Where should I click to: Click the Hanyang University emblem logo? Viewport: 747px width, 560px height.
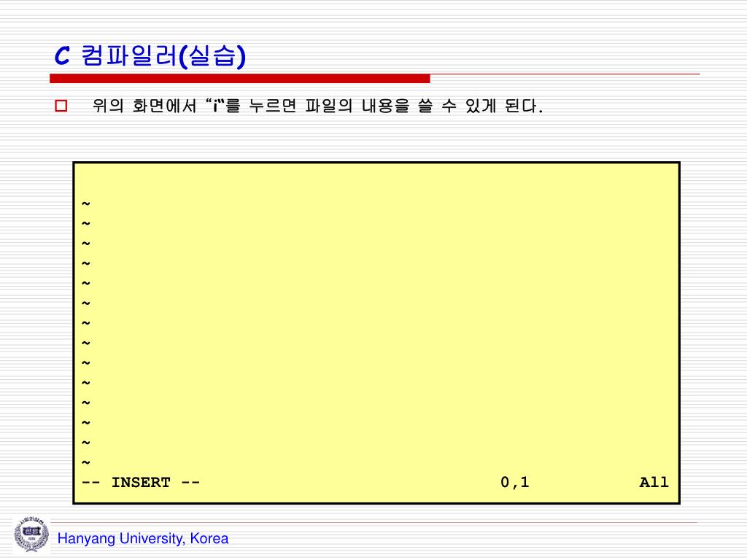click(31, 534)
